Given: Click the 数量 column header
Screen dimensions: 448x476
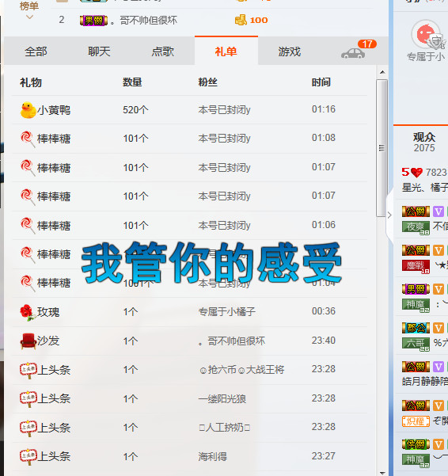Looking at the screenshot, I should pyautogui.click(x=132, y=82).
